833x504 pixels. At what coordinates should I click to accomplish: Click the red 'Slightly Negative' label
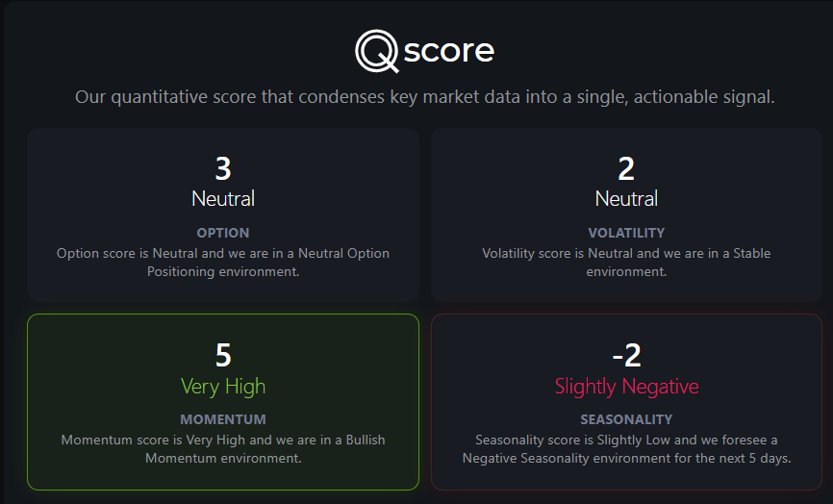(626, 387)
